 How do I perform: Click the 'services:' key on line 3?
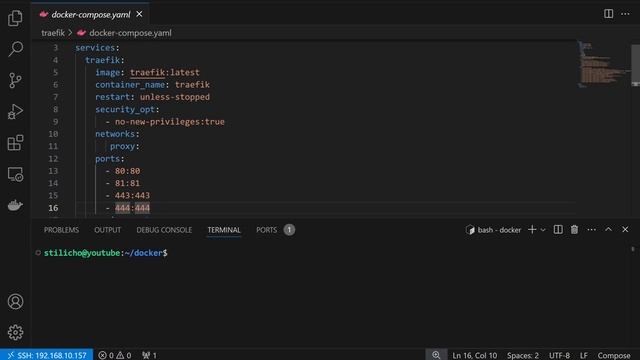[x=97, y=48]
